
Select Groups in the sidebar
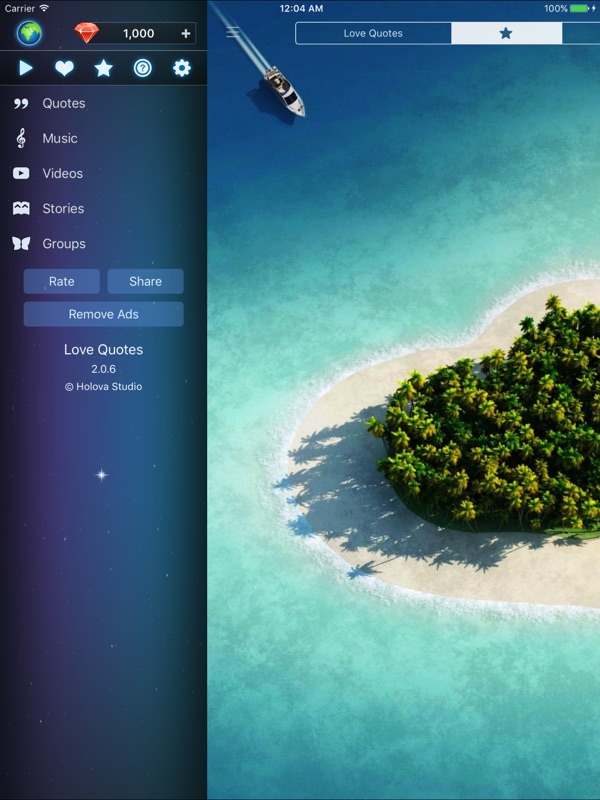(x=63, y=243)
